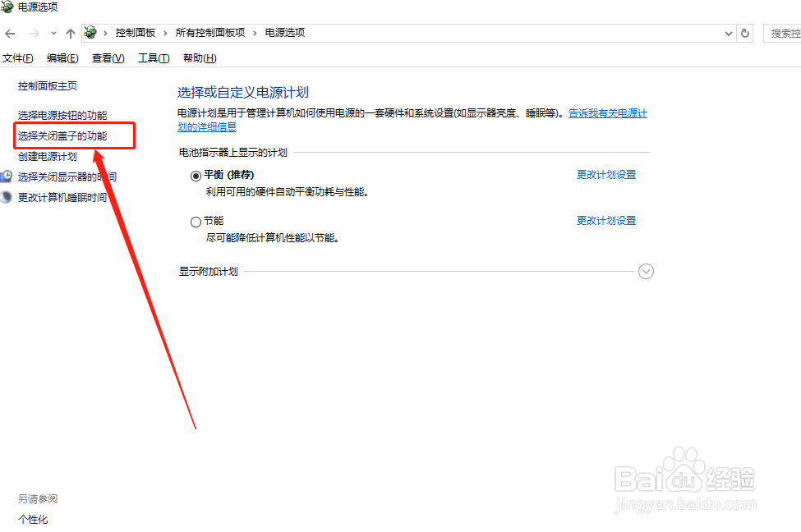Refresh the page with the refresh icon
Viewport: 801px width, 532px height.
[x=744, y=33]
